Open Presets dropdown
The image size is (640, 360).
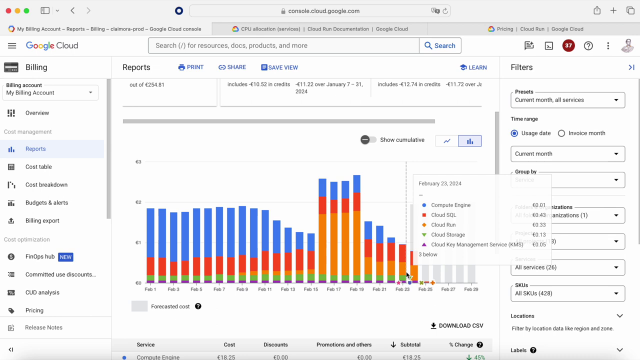click(x=567, y=100)
